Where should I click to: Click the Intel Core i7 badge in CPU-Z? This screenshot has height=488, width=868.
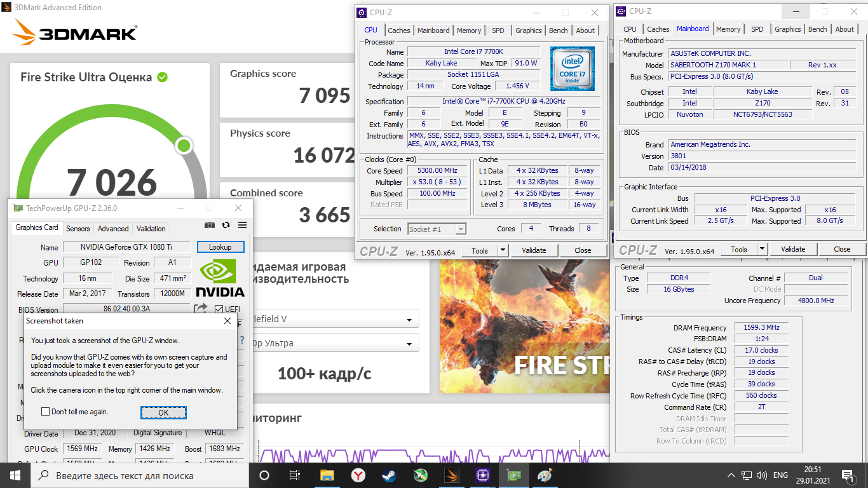[x=573, y=69]
